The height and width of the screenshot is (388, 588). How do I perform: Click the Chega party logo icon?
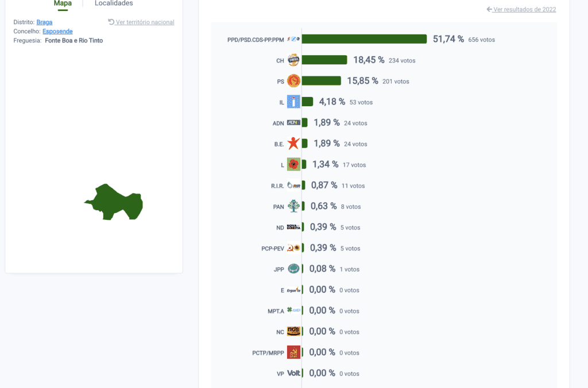[x=293, y=60]
